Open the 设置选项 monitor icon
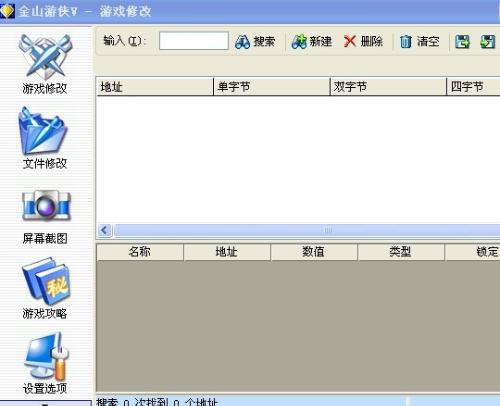 (x=46, y=357)
